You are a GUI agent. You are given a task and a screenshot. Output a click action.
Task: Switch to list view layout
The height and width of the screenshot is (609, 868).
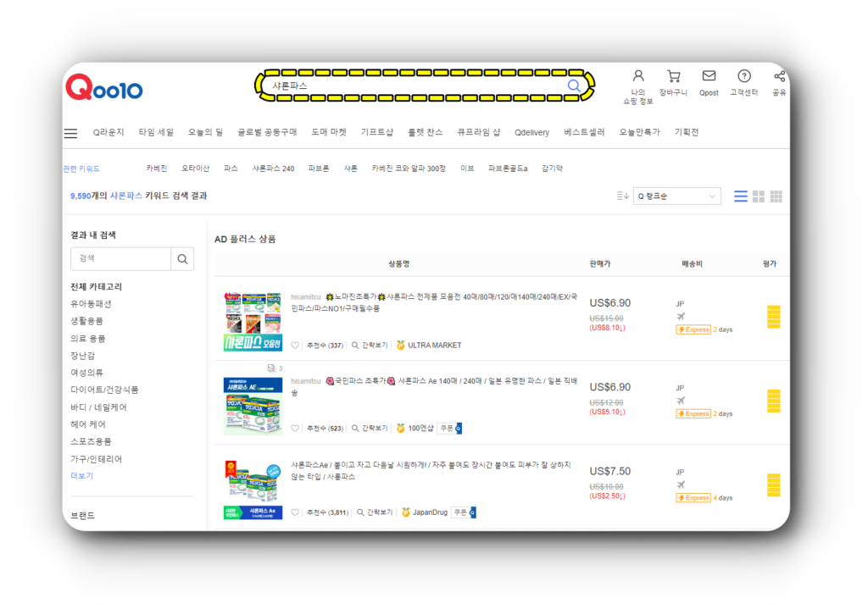click(741, 197)
